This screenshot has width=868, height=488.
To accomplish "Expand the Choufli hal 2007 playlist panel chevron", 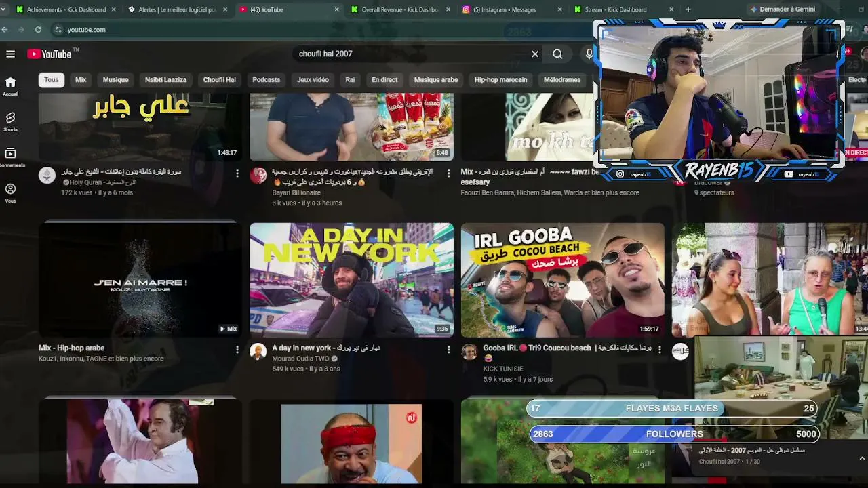I will click(861, 458).
